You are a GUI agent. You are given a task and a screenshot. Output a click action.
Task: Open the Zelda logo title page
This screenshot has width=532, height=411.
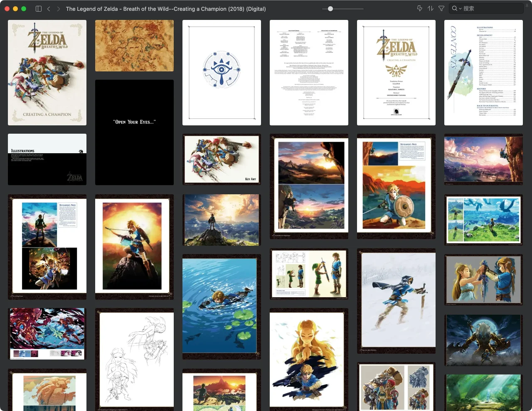pyautogui.click(x=397, y=73)
